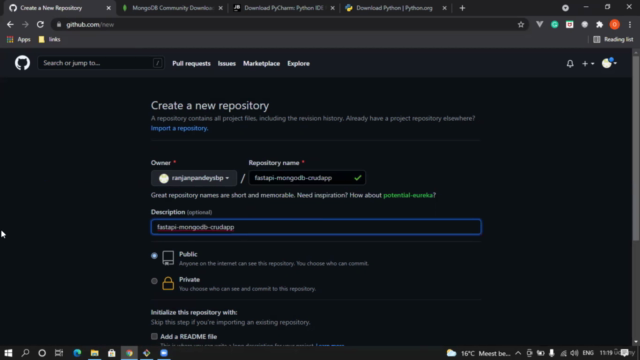Click the browser address bar URL
Image resolution: width=640 pixels, height=360 pixels.
coord(90,24)
